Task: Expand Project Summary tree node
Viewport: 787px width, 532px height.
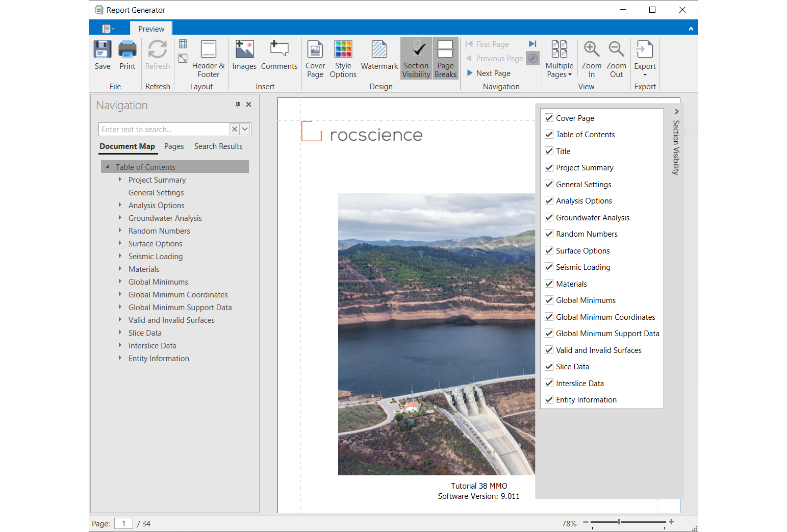Action: [120, 180]
